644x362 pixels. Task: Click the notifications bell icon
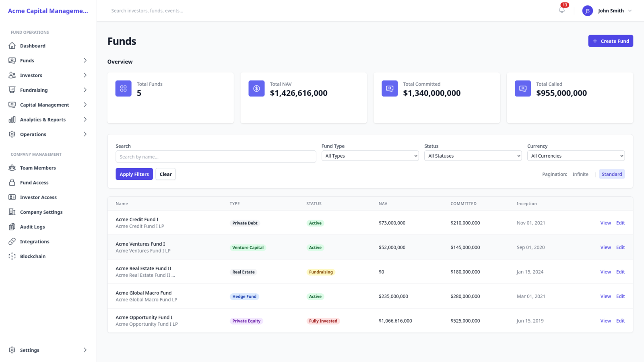(x=562, y=10)
